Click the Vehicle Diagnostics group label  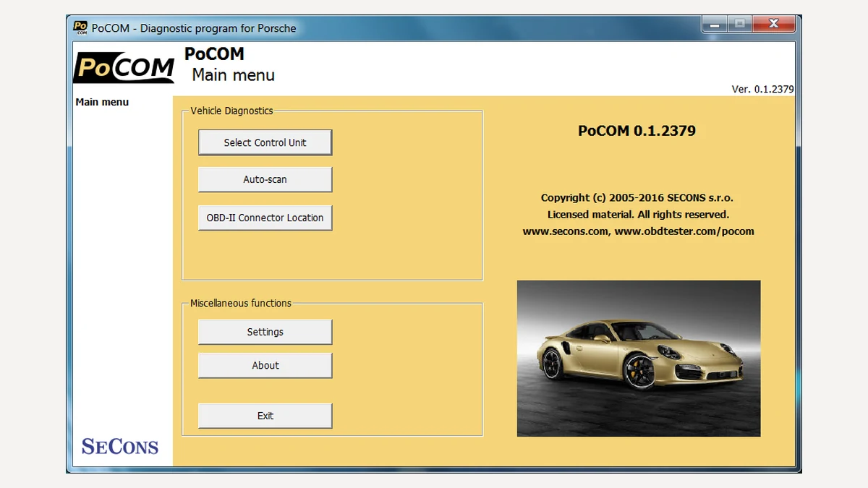click(231, 111)
